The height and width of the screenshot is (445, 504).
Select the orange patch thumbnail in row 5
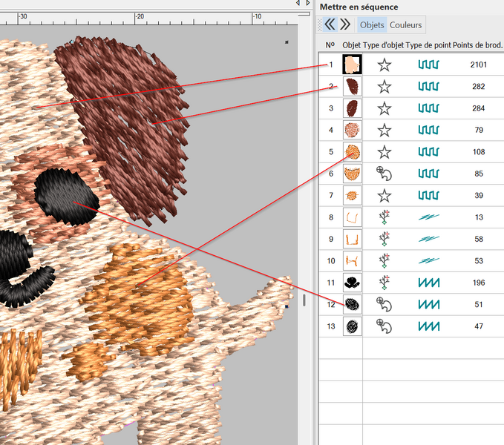pyautogui.click(x=352, y=152)
